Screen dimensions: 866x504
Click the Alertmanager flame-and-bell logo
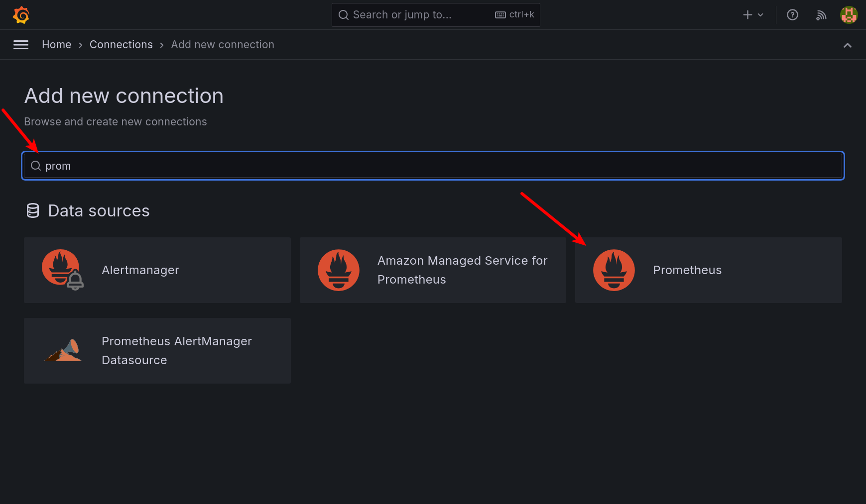click(x=63, y=270)
